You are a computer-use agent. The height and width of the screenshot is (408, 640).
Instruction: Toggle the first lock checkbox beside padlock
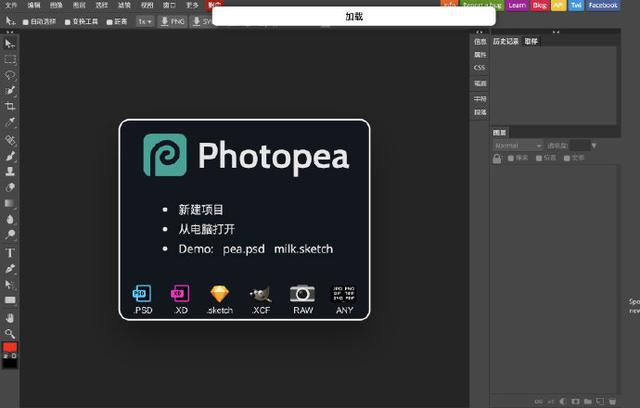pyautogui.click(x=511, y=158)
